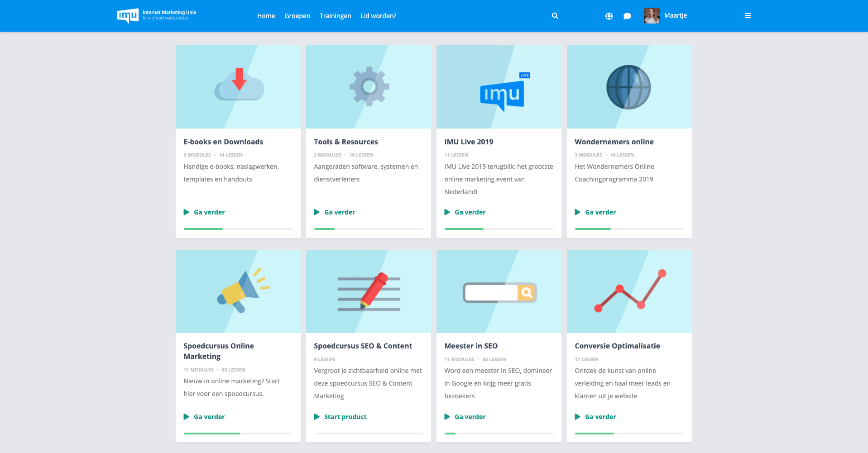Open the chat messages bubble icon
This screenshot has width=868, height=453.
627,16
